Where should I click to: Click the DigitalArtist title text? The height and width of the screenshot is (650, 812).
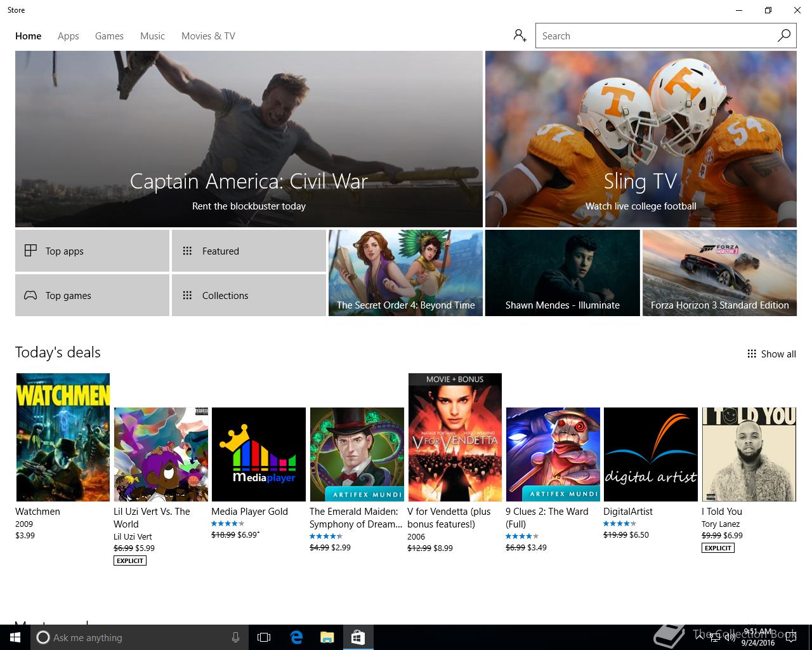pos(628,511)
